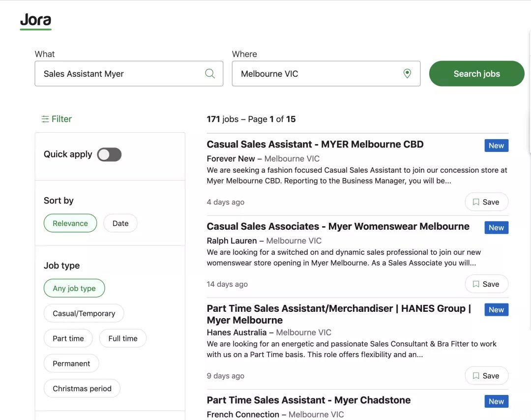Filter by Casual/Temporary job type
The image size is (531, 420).
click(x=84, y=313)
